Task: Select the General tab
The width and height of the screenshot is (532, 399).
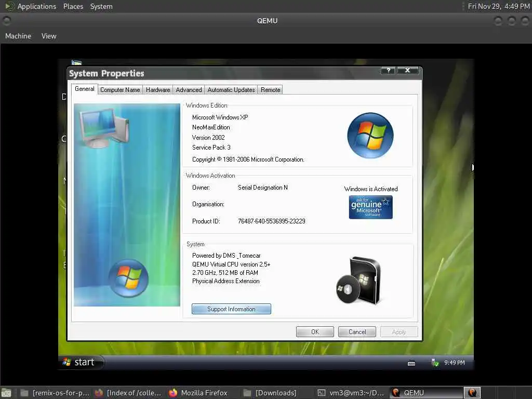Action: tap(85, 89)
